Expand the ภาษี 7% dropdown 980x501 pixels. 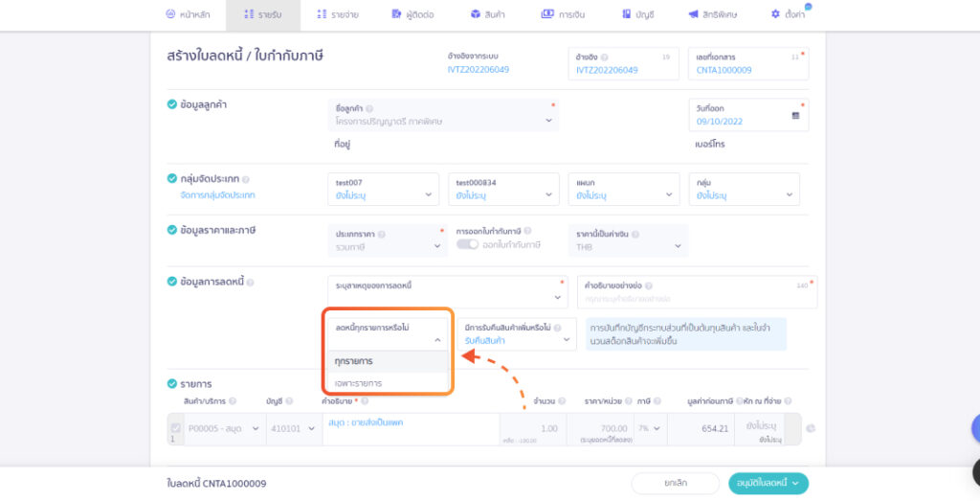(x=650, y=428)
